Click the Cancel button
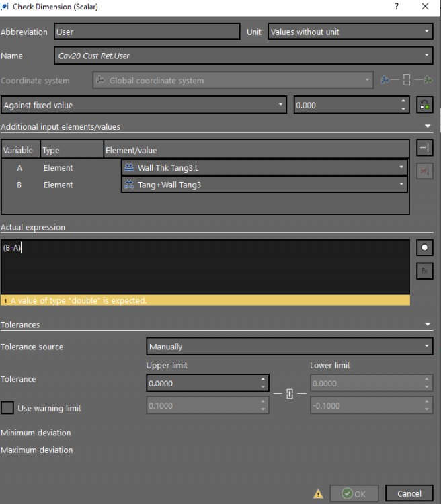This screenshot has height=504, width=441. click(x=409, y=493)
